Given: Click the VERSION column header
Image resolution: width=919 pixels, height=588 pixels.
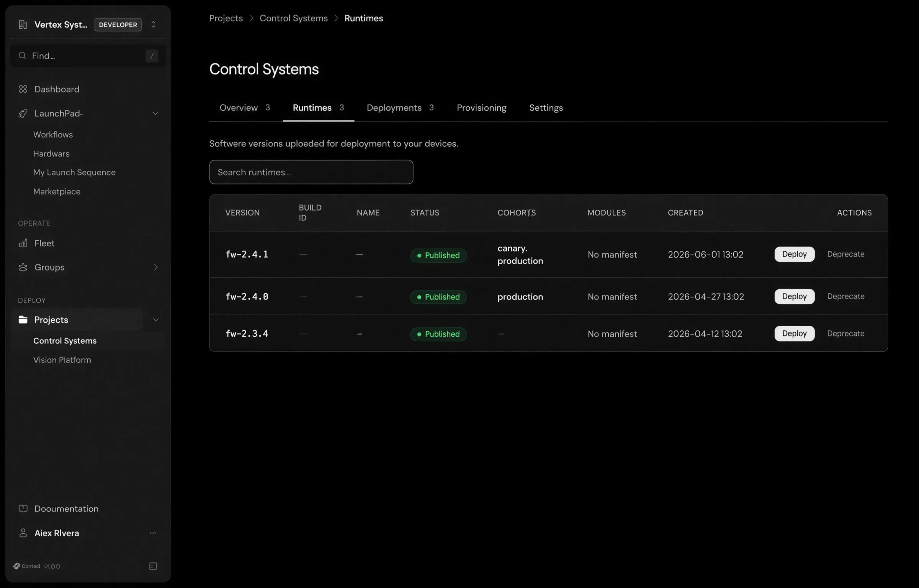Looking at the screenshot, I should [242, 213].
